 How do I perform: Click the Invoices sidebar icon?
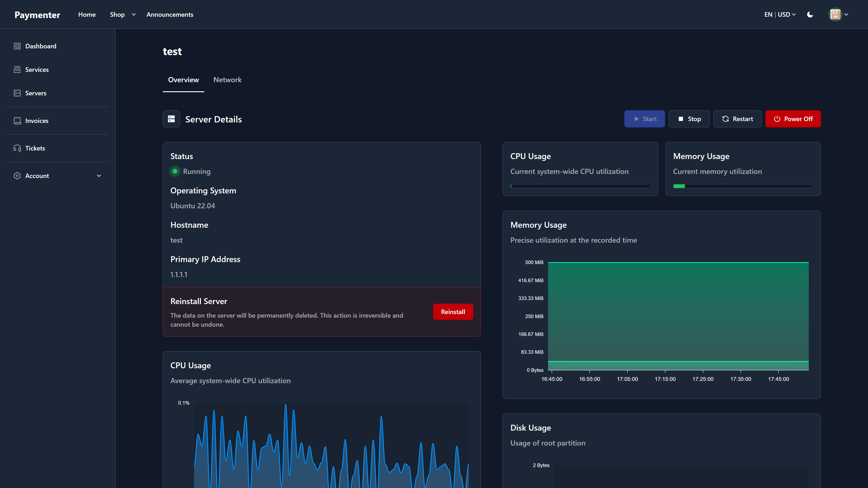[17, 121]
